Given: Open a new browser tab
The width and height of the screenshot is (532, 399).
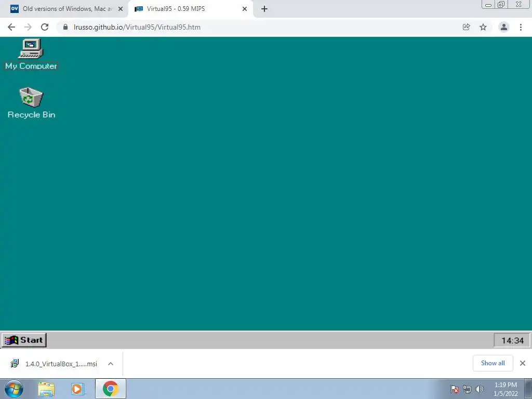Looking at the screenshot, I should pos(264,9).
